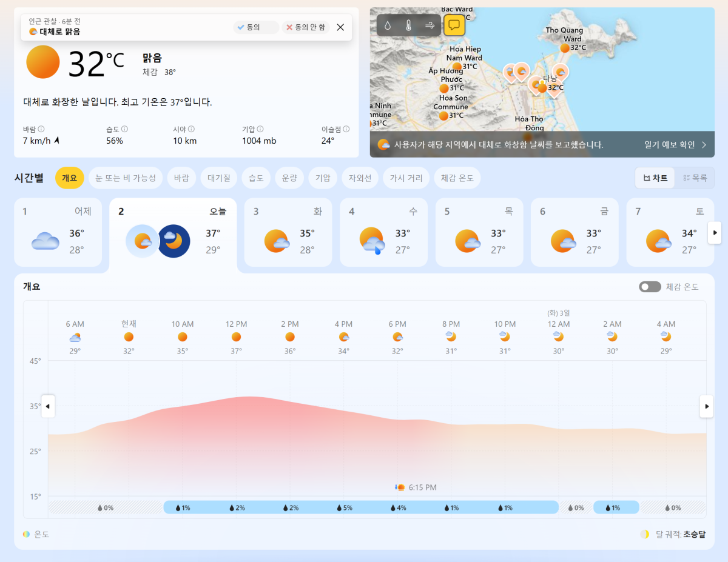Select the 운량 tab

[x=289, y=178]
